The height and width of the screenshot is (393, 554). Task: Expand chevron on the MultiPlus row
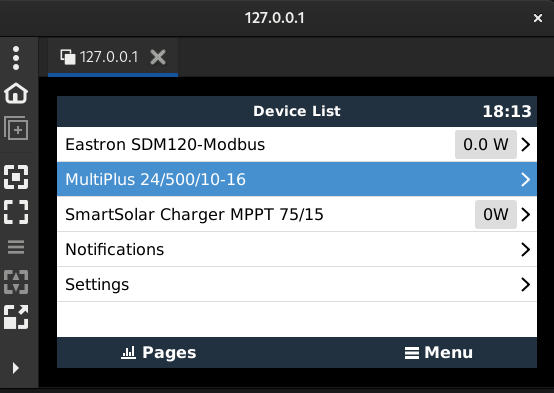pyautogui.click(x=526, y=180)
